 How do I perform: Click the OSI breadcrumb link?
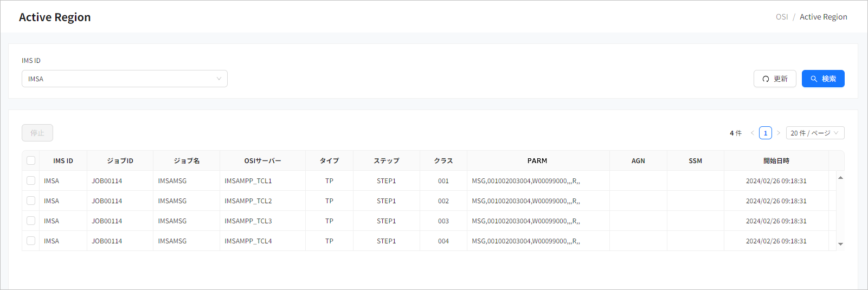[781, 17]
